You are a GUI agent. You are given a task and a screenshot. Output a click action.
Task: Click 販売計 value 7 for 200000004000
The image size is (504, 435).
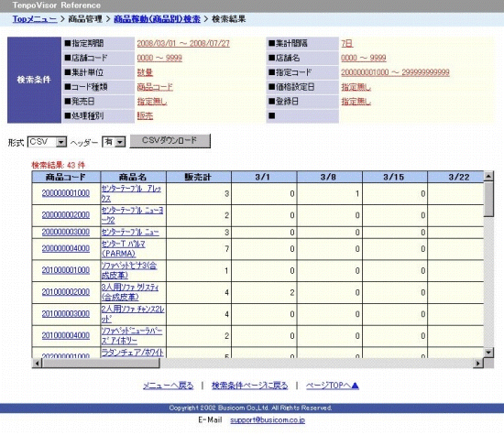(x=227, y=249)
